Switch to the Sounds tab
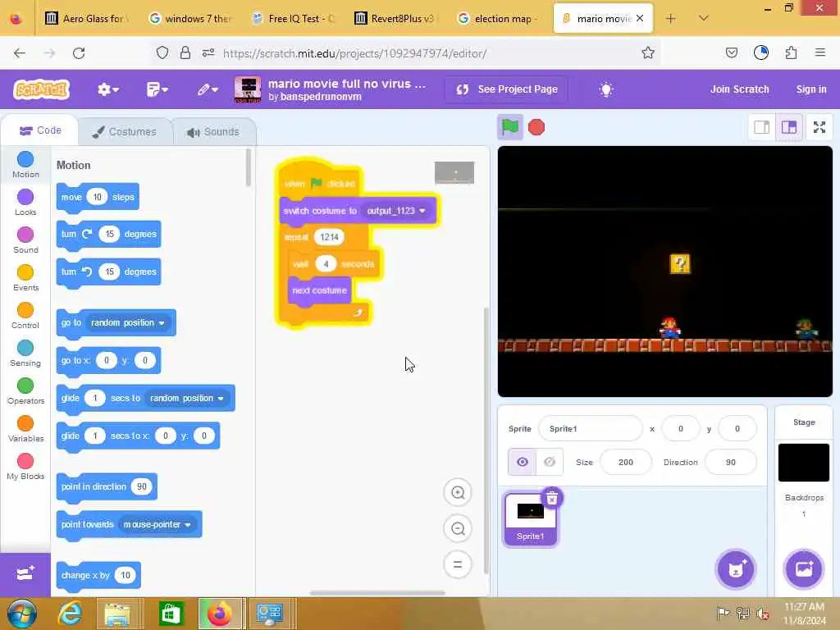The height and width of the screenshot is (630, 840). pos(213,132)
